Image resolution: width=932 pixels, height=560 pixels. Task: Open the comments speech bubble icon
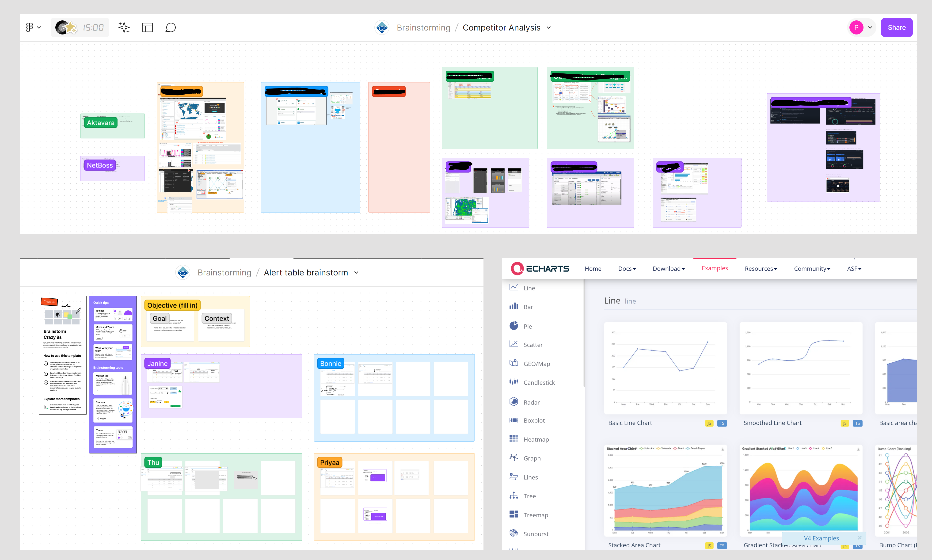(x=171, y=27)
